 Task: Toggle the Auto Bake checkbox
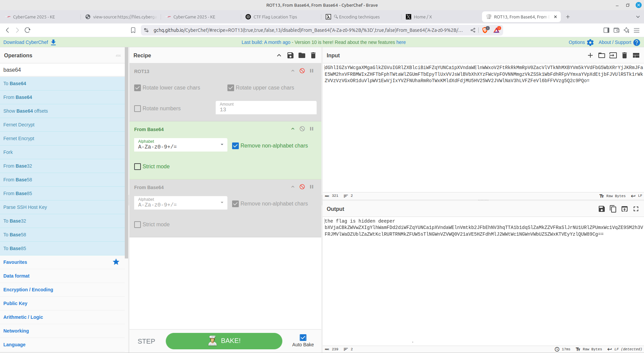coord(303,338)
